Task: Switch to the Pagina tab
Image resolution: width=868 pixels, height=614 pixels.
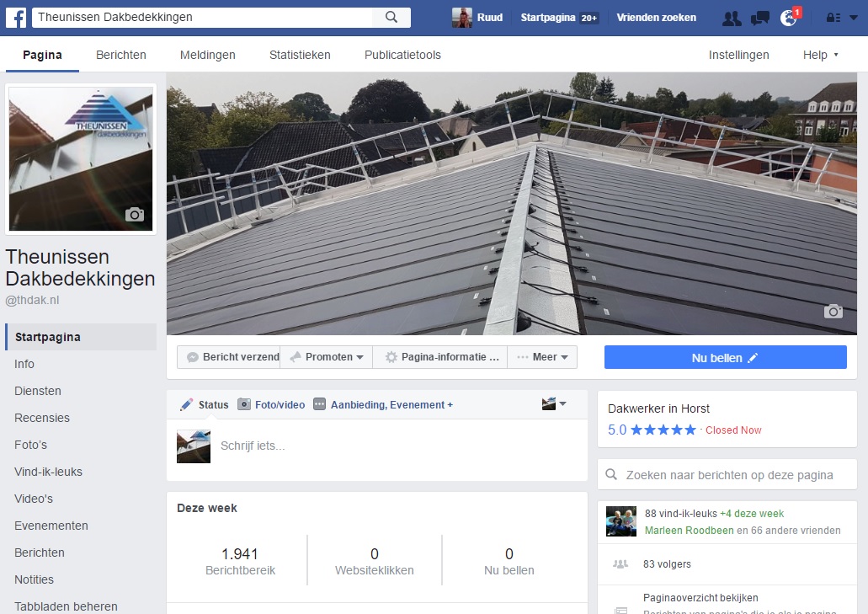Action: coord(42,55)
